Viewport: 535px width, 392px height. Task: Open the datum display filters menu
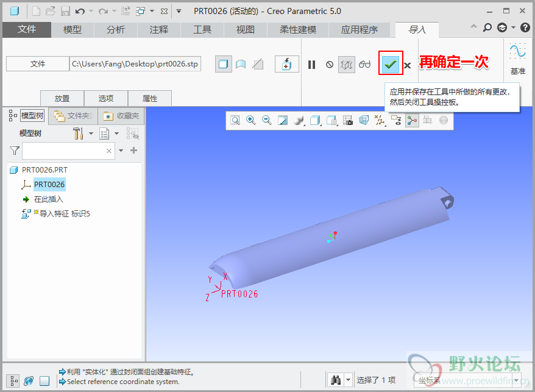380,120
